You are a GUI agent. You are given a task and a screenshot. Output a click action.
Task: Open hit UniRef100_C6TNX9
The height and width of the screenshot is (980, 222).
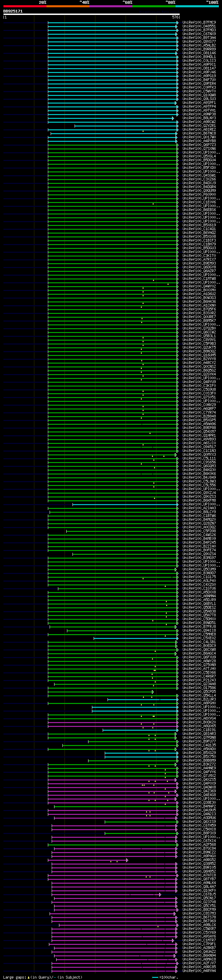tap(199, 34)
